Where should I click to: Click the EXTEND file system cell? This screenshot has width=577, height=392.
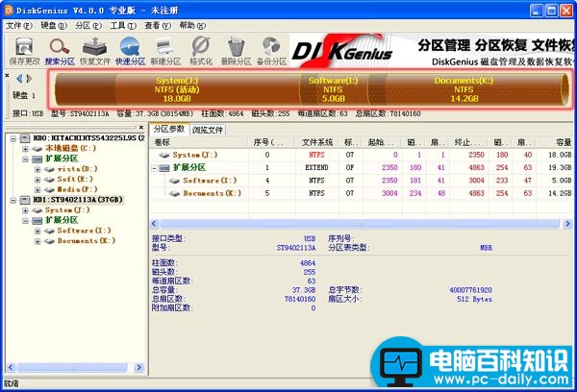coord(316,168)
